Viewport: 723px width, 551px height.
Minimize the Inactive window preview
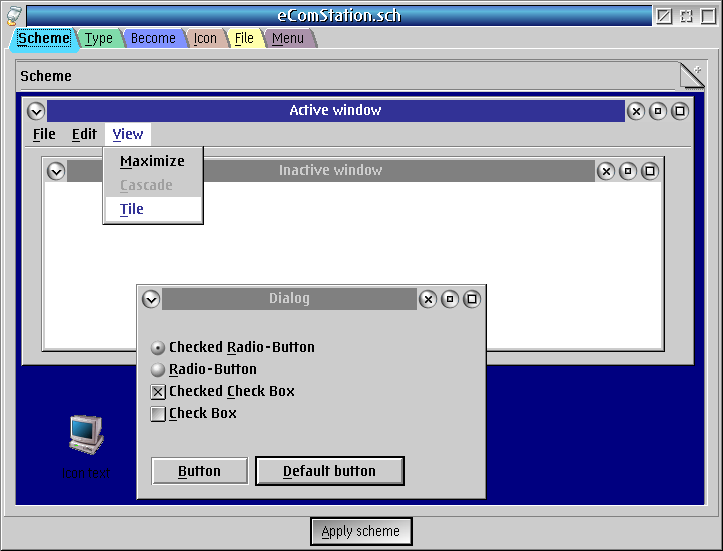coord(628,172)
